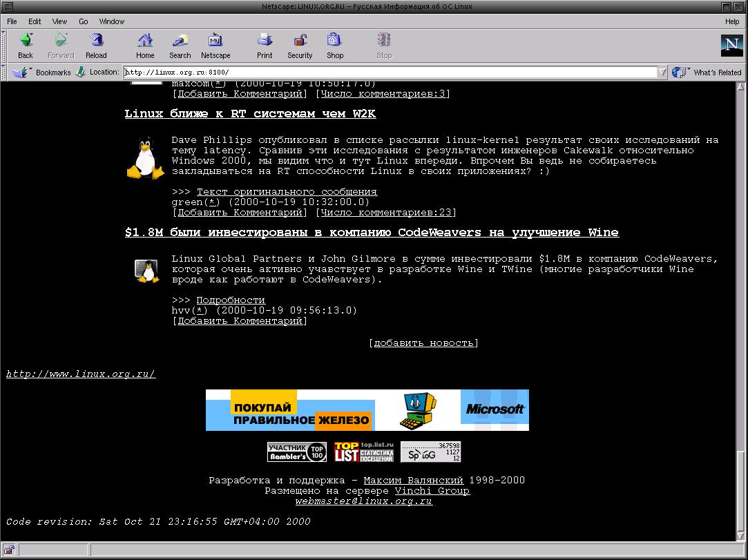Open the View menu

pos(60,21)
